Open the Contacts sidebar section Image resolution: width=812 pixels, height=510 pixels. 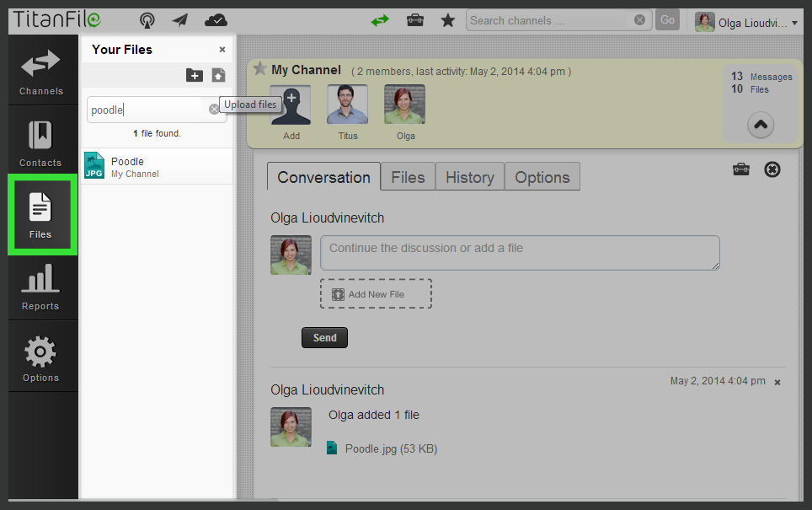click(41, 142)
